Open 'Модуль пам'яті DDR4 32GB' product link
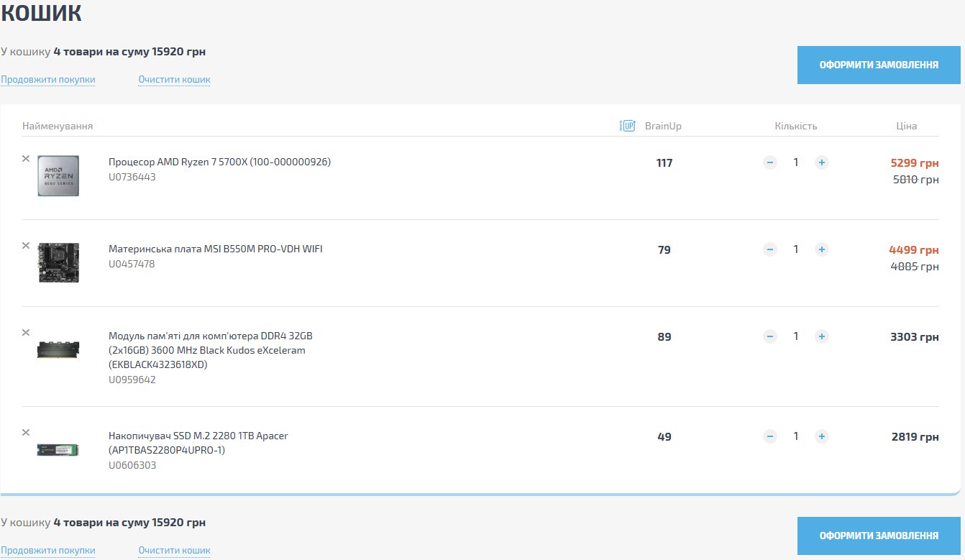Screen dimensions: 965x560 [211, 350]
